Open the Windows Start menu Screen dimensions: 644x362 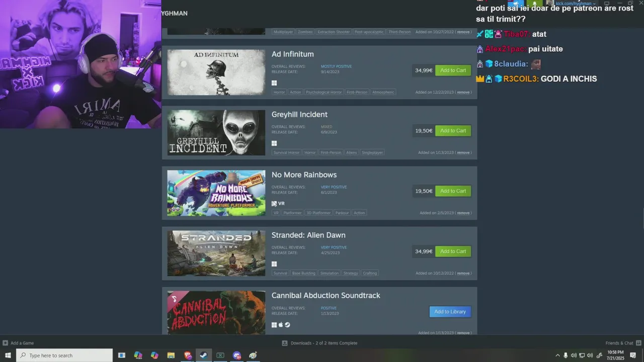click(8, 355)
